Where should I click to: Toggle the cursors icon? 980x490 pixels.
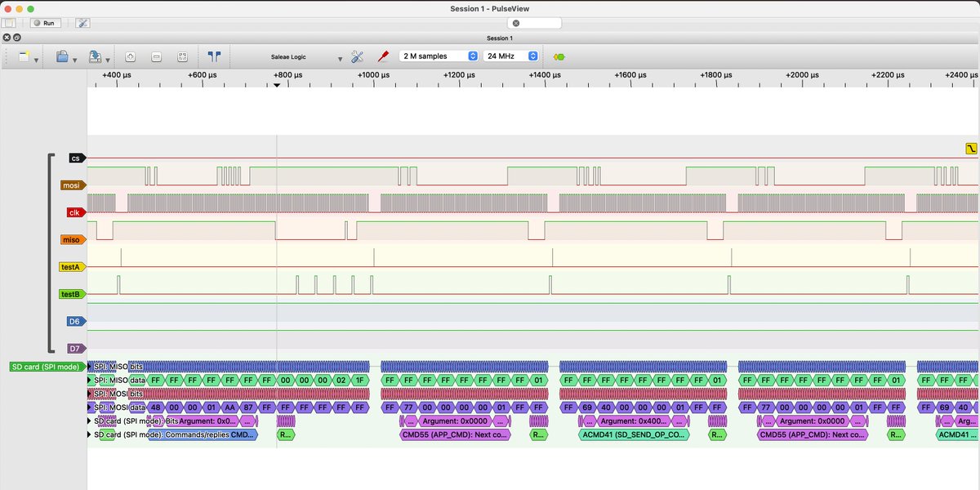tap(214, 56)
